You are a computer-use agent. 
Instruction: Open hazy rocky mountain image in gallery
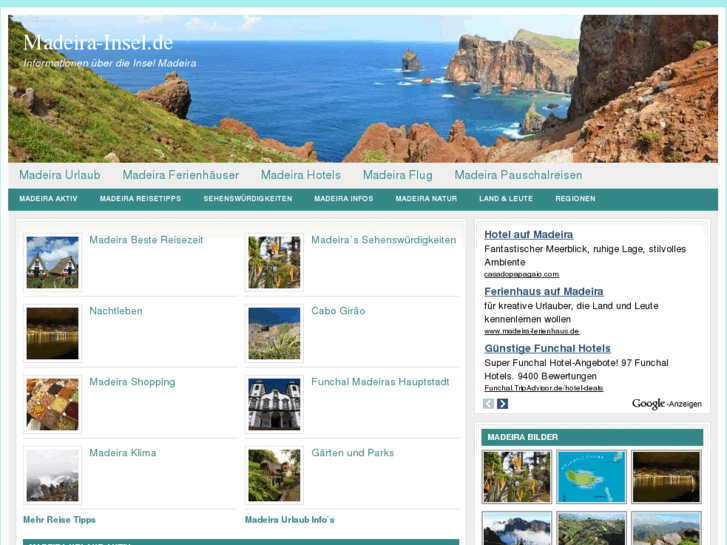point(666,528)
